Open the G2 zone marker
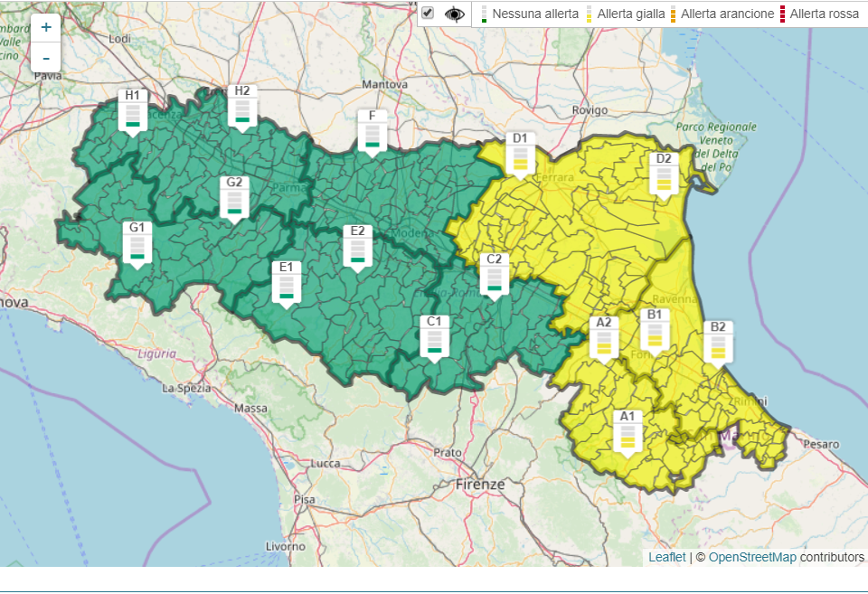This screenshot has height=594, width=868. coord(234,198)
